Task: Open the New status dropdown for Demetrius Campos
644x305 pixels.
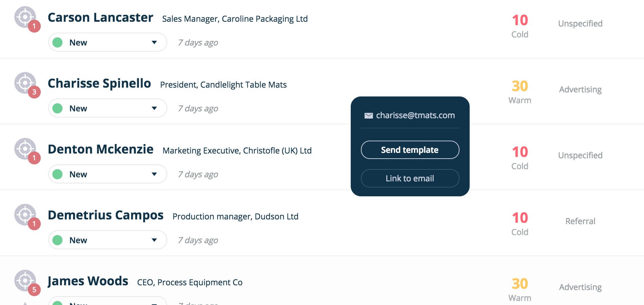Action: (x=107, y=240)
